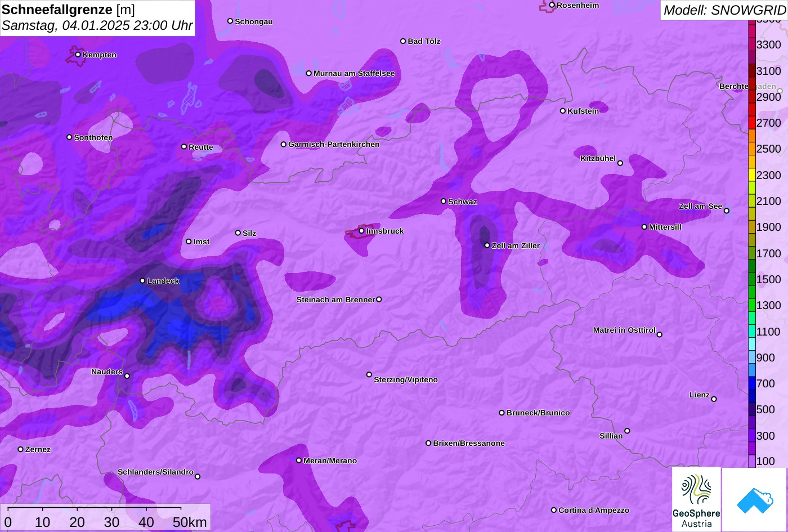Viewport: 788px width, 532px height.
Task: Click the Kitzbühel location marker
Action: tap(620, 163)
